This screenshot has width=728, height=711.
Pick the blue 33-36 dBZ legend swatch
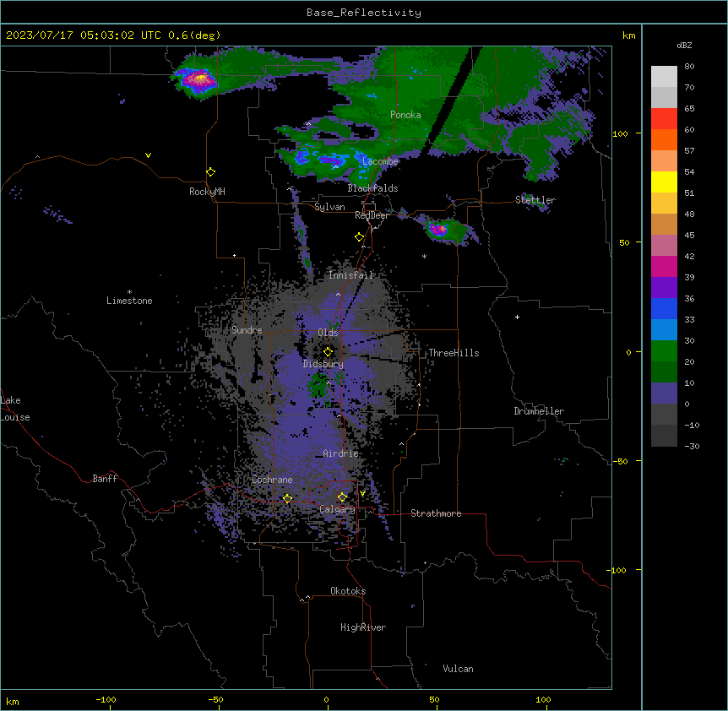click(x=664, y=309)
